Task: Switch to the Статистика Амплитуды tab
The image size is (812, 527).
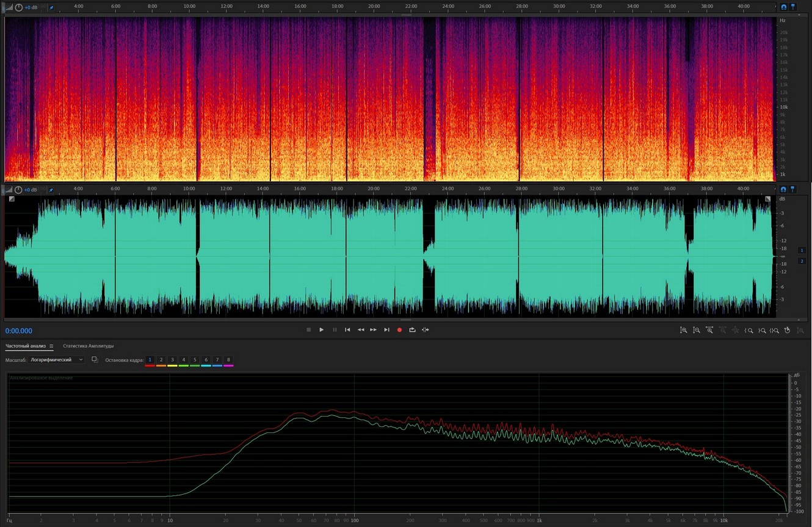Action: [88, 346]
